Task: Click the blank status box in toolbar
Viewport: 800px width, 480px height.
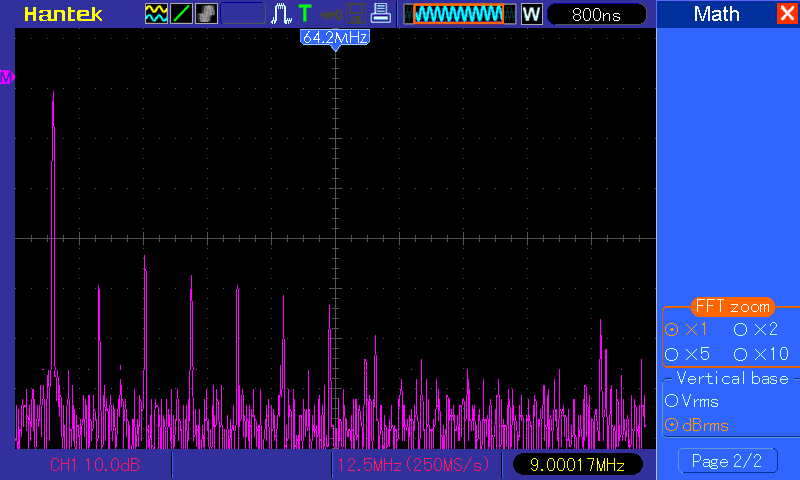Action: 243,14
